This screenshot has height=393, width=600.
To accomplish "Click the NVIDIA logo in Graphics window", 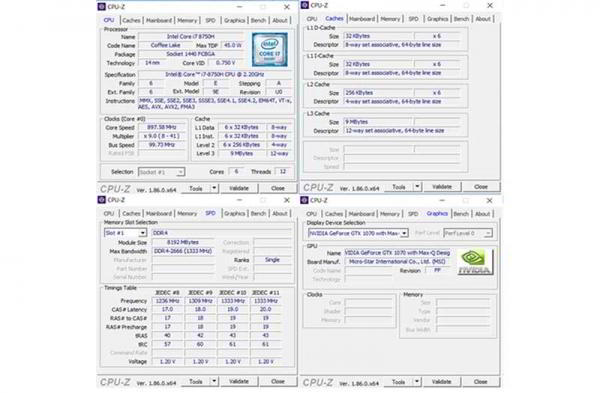I will pos(475,262).
